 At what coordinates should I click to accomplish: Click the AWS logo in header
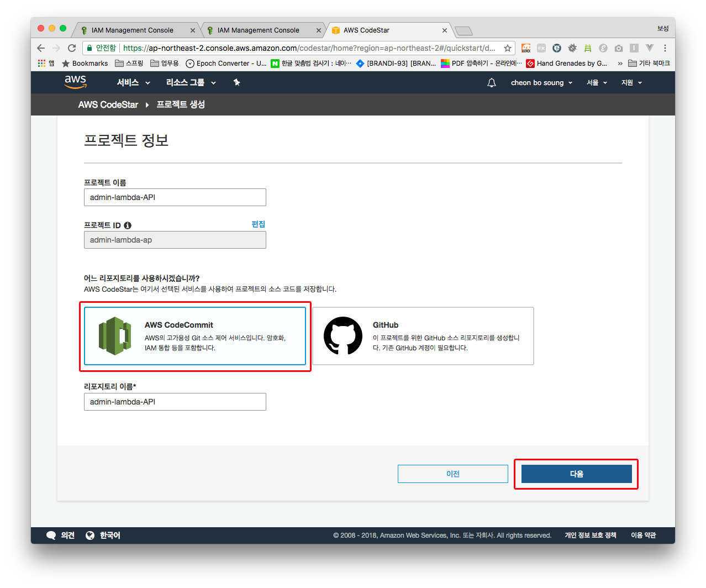[75, 82]
